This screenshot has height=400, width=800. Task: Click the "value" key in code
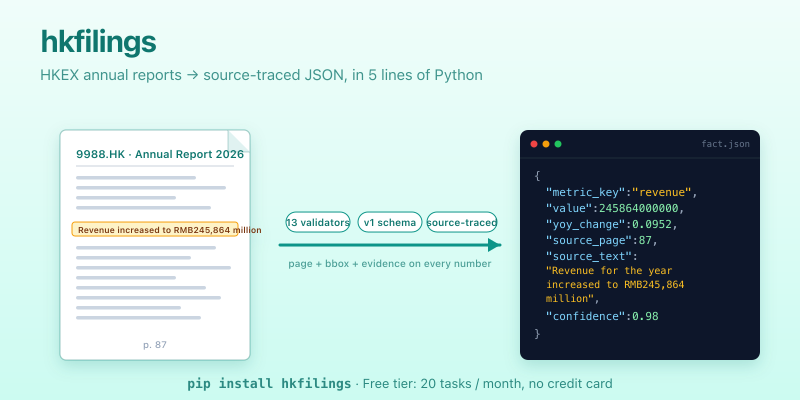pyautogui.click(x=569, y=208)
